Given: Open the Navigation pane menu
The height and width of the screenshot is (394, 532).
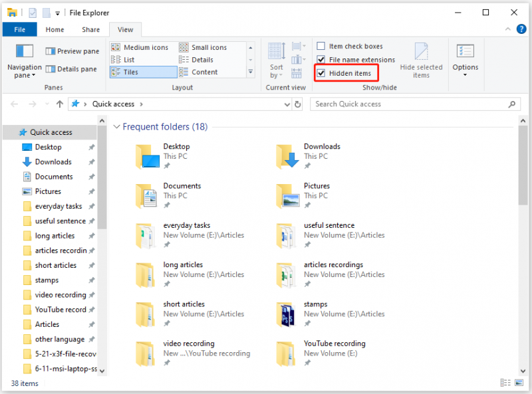Looking at the screenshot, I should [24, 61].
